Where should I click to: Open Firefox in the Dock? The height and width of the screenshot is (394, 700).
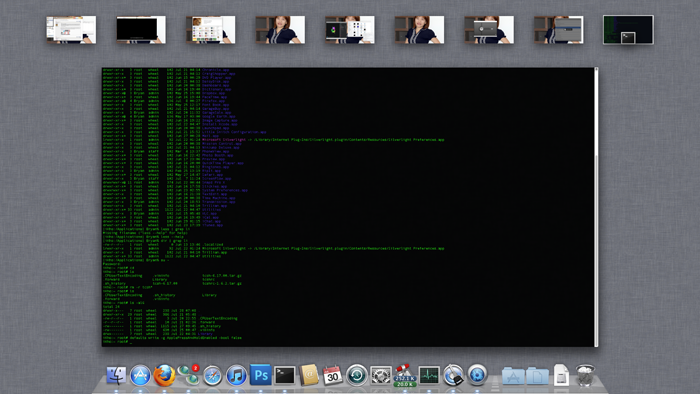(x=164, y=375)
